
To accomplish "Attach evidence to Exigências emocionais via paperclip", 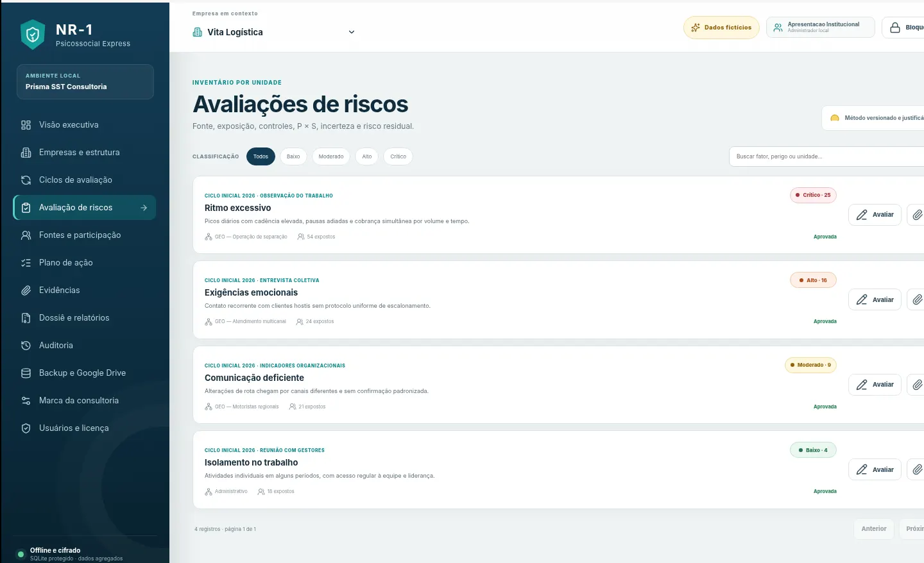I will [x=918, y=299].
